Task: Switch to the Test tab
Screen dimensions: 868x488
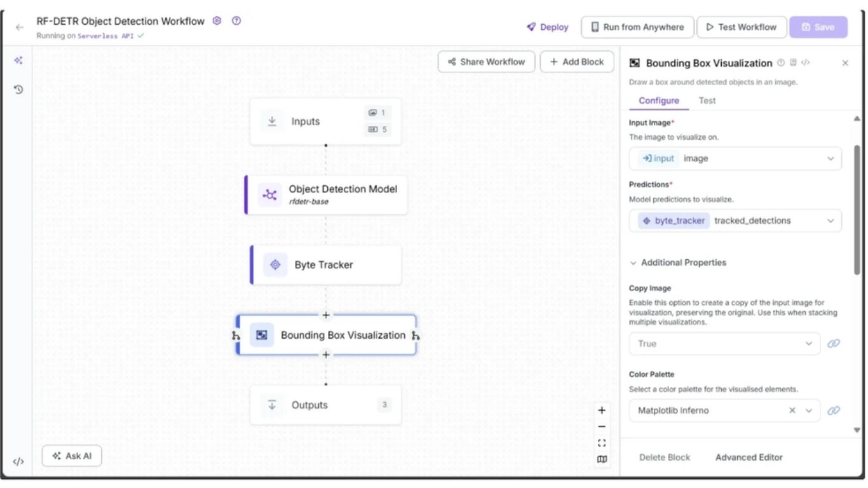Action: pos(707,100)
